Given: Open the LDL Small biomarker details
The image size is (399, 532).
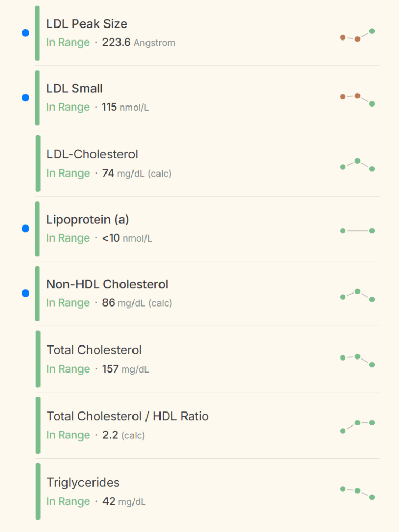Looking at the screenshot, I should (74, 89).
